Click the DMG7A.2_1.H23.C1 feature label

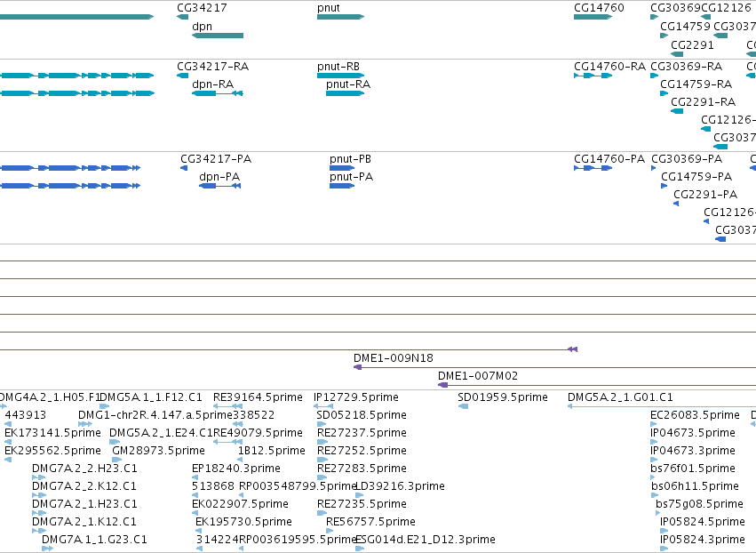point(84,505)
